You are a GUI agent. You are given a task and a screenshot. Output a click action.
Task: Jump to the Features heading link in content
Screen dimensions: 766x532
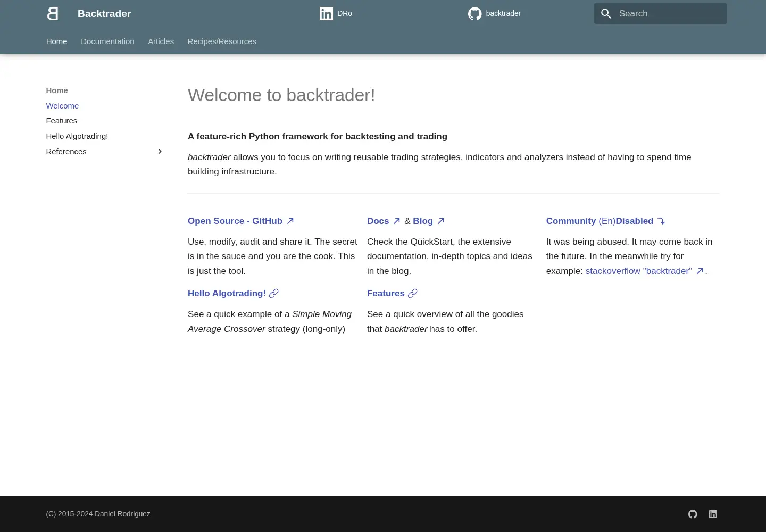(386, 293)
